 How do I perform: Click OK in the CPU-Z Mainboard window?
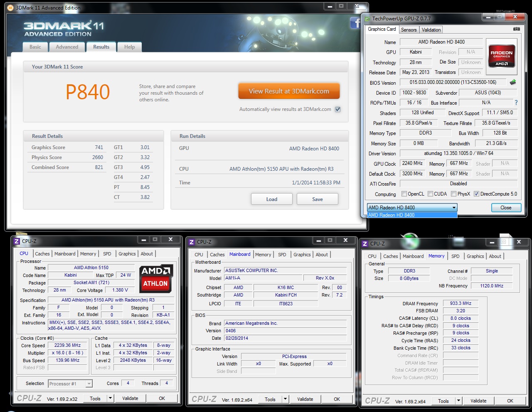[x=337, y=399]
